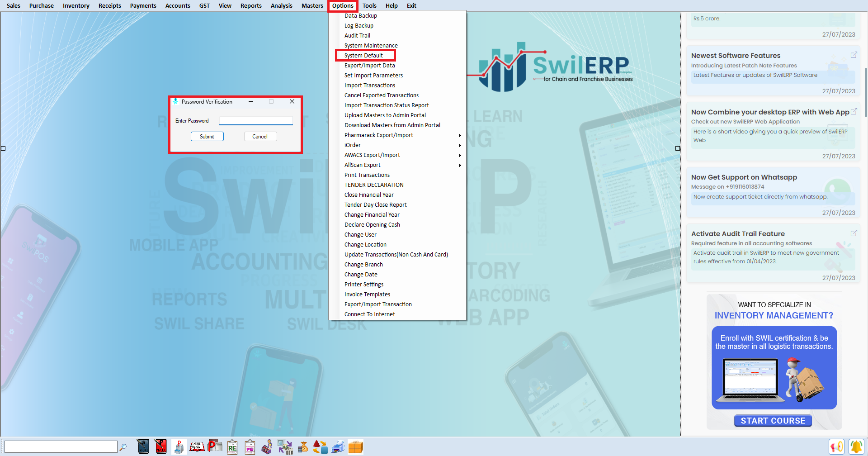The height and width of the screenshot is (456, 868).
Task: Open the Inventory menu
Action: click(76, 6)
